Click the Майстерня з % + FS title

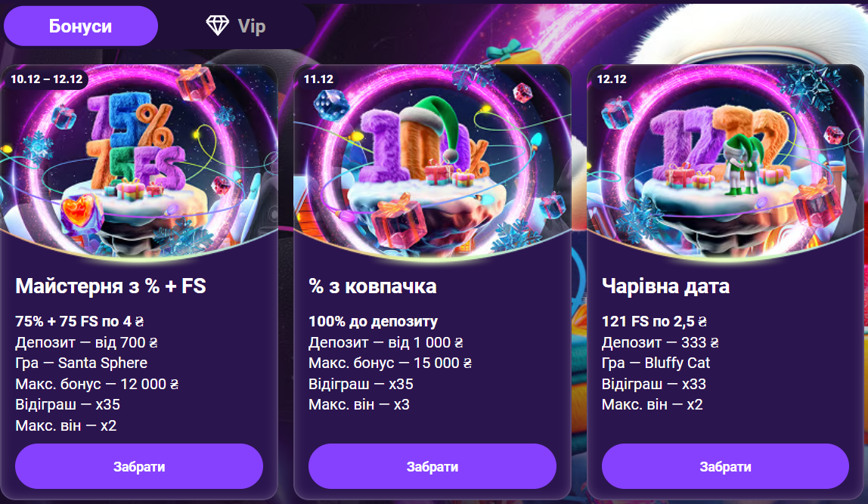(110, 286)
